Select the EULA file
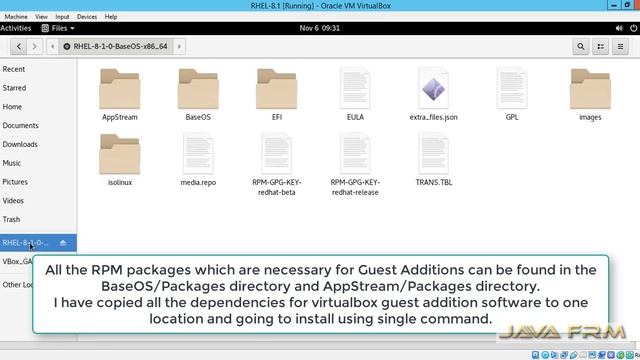The height and width of the screenshot is (360, 640). pos(355,94)
